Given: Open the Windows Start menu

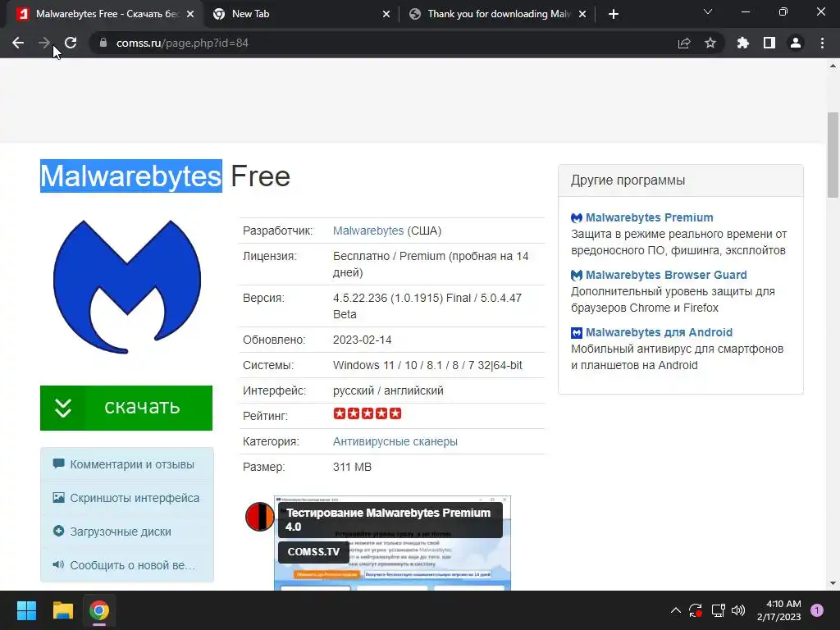Looking at the screenshot, I should point(26,610).
